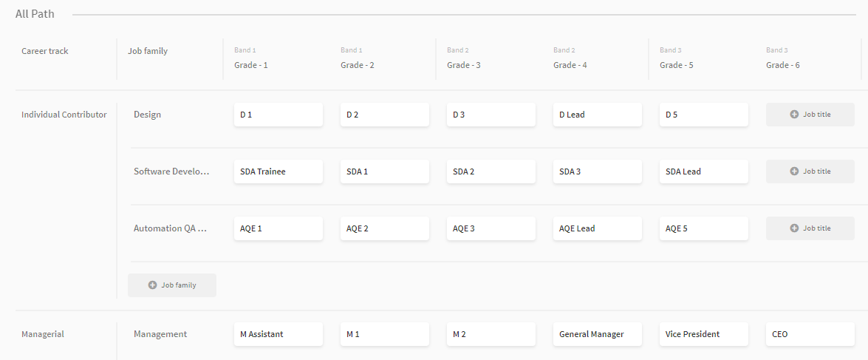Screen dimensions: 868x360
Task: Click the Software Development job family label
Action: [x=171, y=171]
